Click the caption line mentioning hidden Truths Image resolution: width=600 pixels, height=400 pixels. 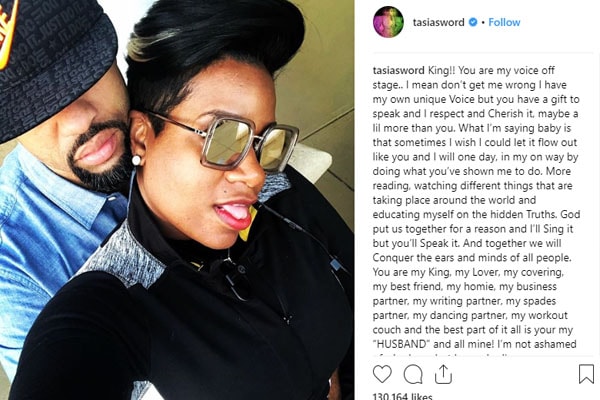[476, 214]
